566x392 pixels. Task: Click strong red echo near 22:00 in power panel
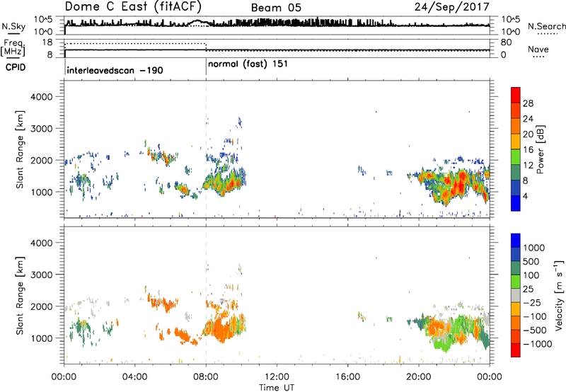point(459,185)
